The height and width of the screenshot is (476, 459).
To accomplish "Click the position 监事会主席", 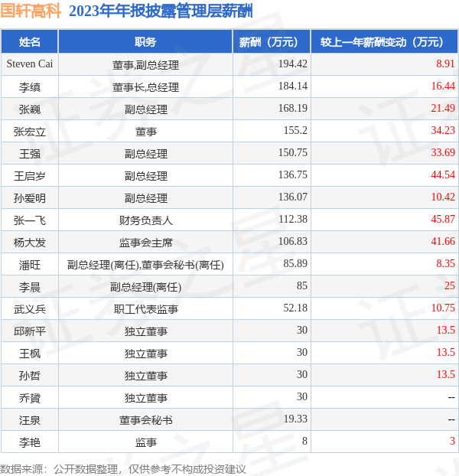I will (x=145, y=243).
